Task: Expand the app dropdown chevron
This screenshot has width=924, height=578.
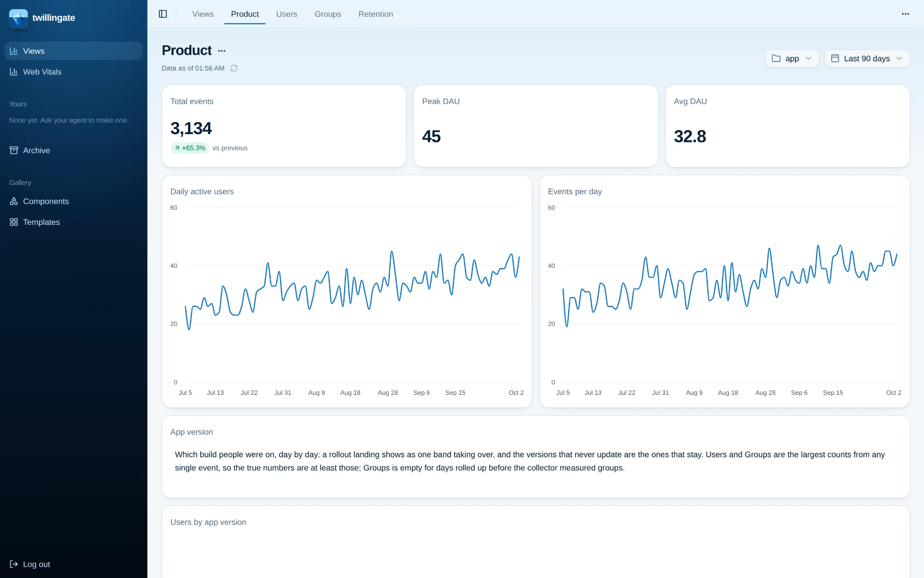Action: (x=808, y=58)
